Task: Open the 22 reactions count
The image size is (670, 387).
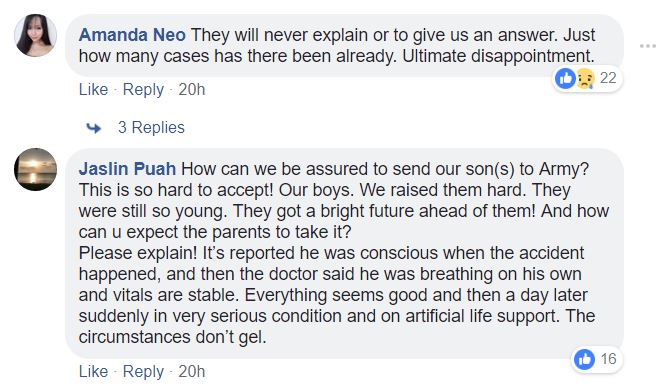Action: point(608,78)
